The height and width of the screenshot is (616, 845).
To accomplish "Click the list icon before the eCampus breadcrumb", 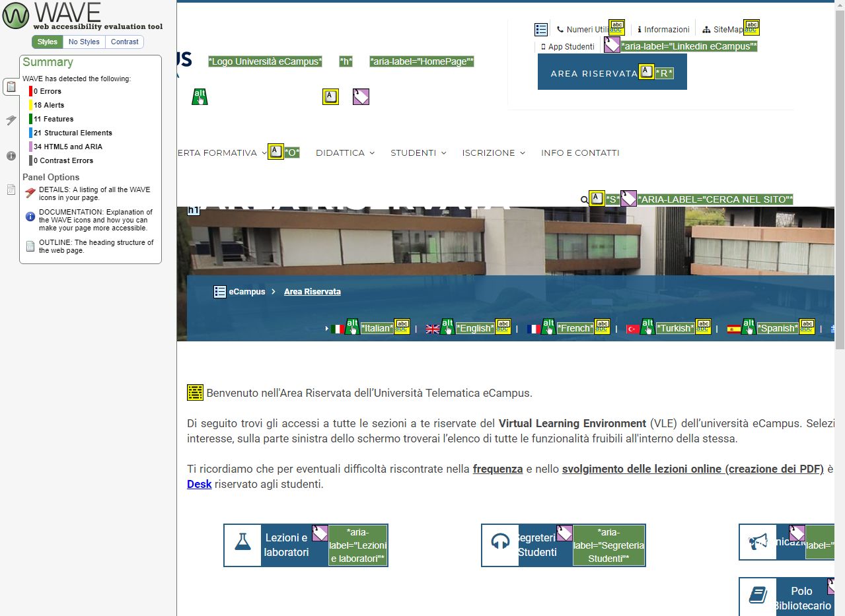I will point(220,292).
